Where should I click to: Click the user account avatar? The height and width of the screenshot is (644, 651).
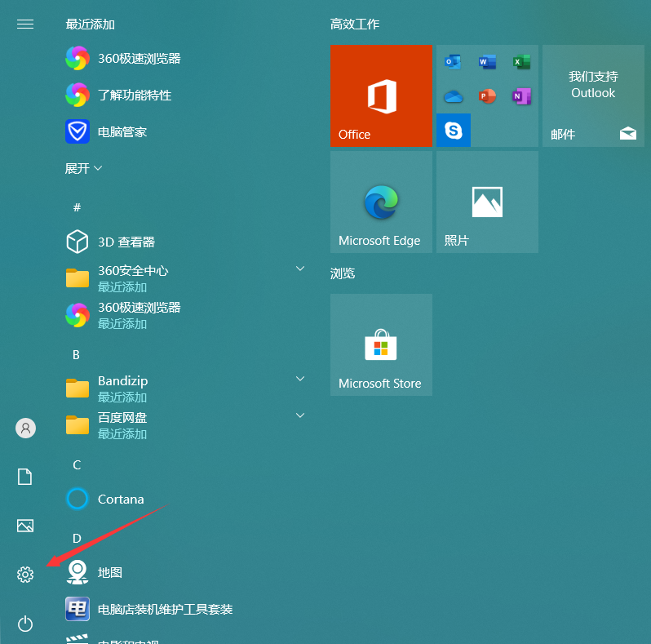click(25, 428)
